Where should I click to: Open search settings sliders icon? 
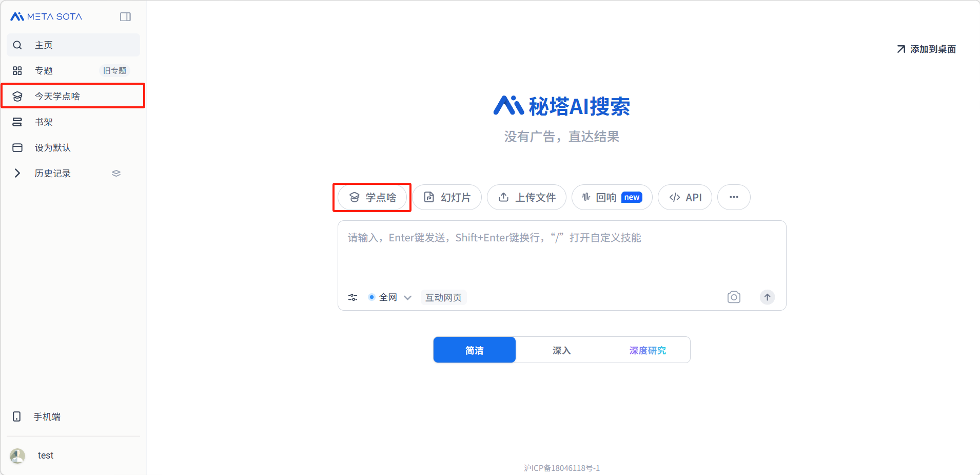pyautogui.click(x=352, y=297)
